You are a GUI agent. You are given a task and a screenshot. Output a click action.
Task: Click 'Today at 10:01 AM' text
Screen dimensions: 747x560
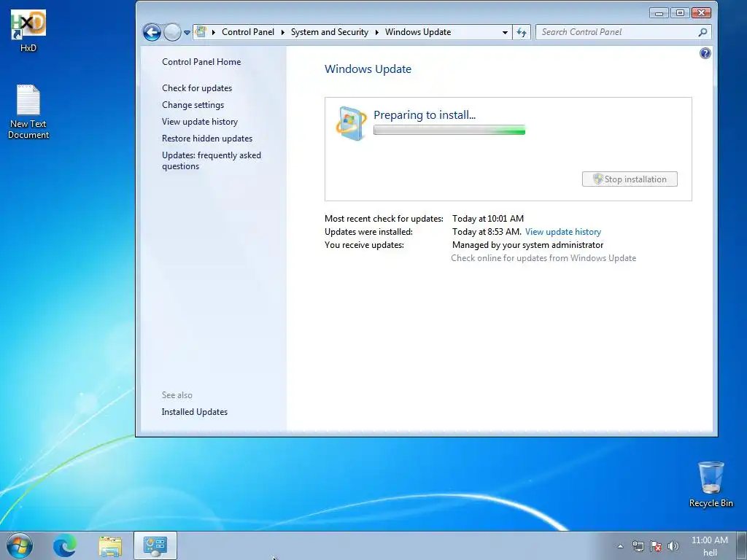click(488, 219)
